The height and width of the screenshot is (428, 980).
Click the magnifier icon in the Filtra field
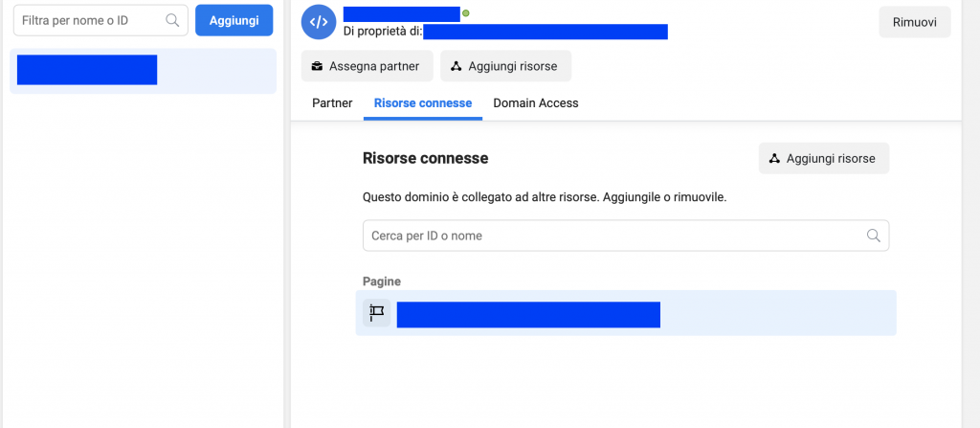coord(172,20)
